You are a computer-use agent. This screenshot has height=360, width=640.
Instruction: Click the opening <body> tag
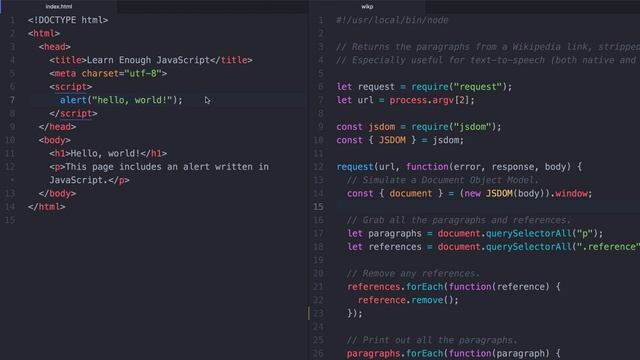[55, 140]
